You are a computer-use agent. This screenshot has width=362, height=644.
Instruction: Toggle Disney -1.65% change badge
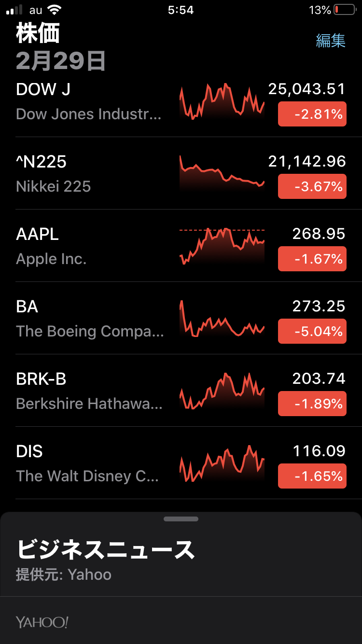[312, 476]
